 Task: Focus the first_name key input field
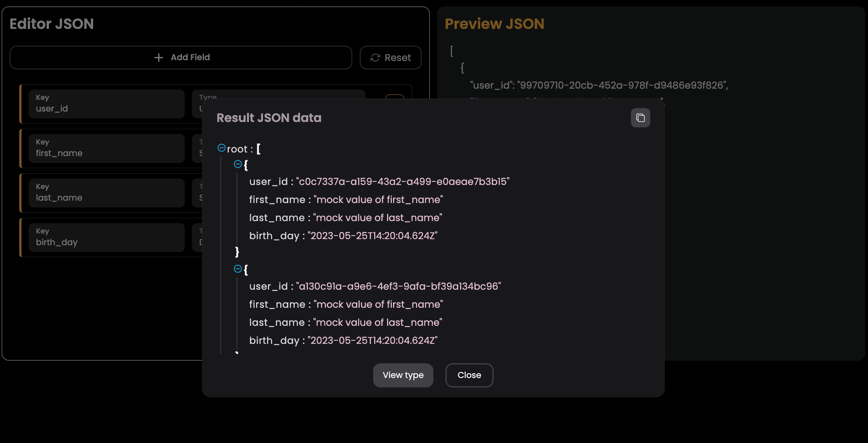click(x=106, y=148)
